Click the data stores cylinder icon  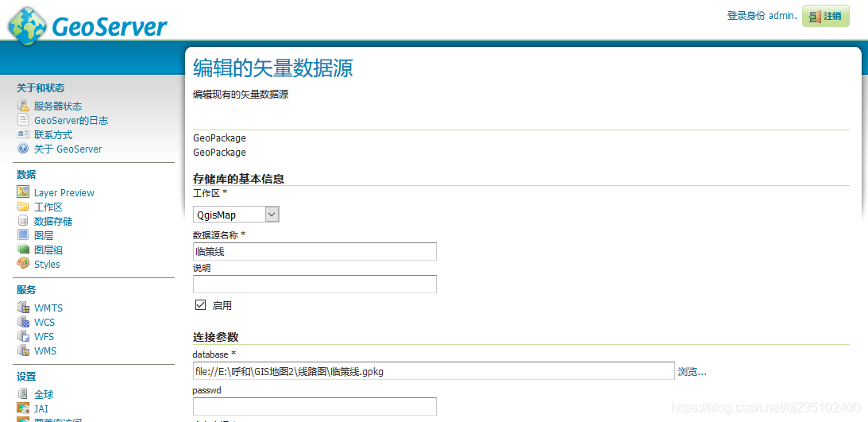point(23,221)
